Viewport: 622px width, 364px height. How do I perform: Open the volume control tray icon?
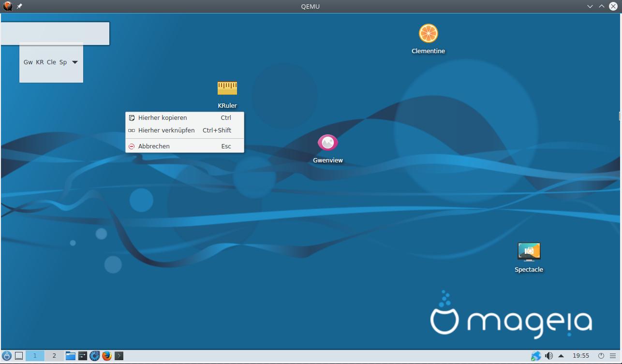(548, 356)
